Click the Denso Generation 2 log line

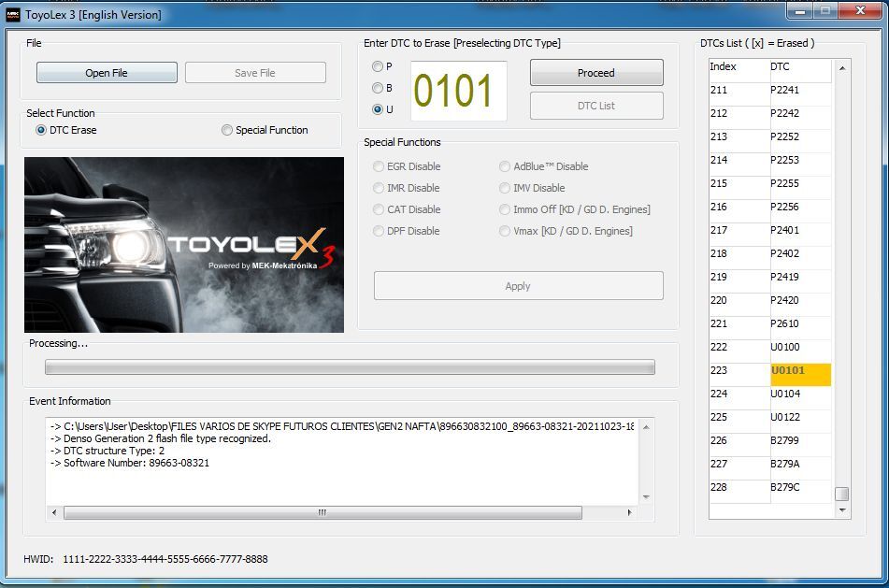(x=161, y=438)
